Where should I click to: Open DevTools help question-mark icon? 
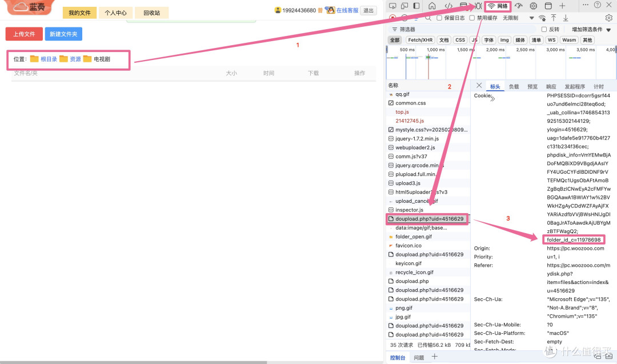point(598,5)
